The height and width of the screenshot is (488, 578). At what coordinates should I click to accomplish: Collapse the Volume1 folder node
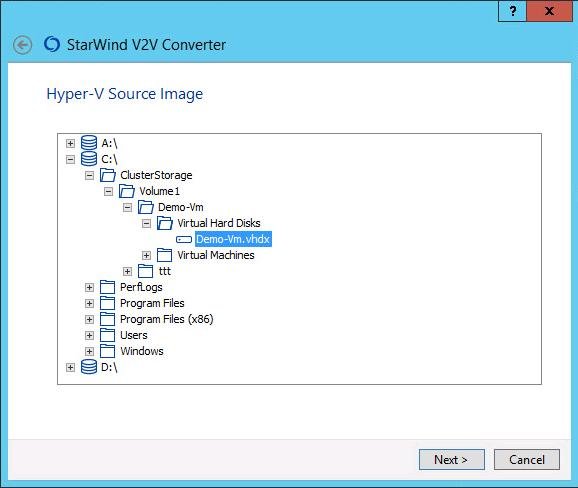[x=108, y=191]
